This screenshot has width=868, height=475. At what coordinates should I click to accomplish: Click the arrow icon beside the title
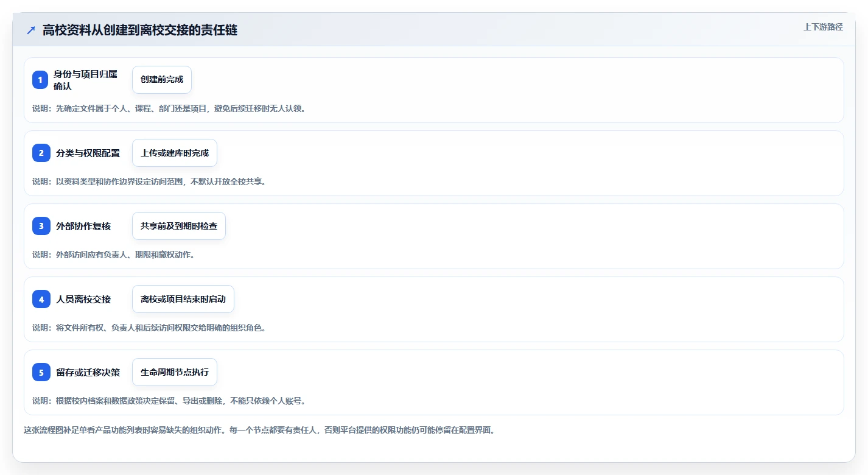[x=31, y=30]
